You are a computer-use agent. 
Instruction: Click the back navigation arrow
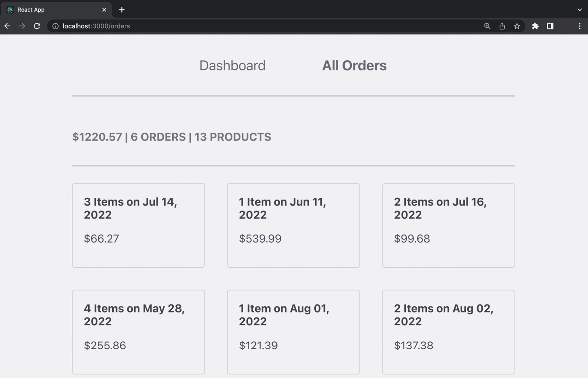coord(7,26)
